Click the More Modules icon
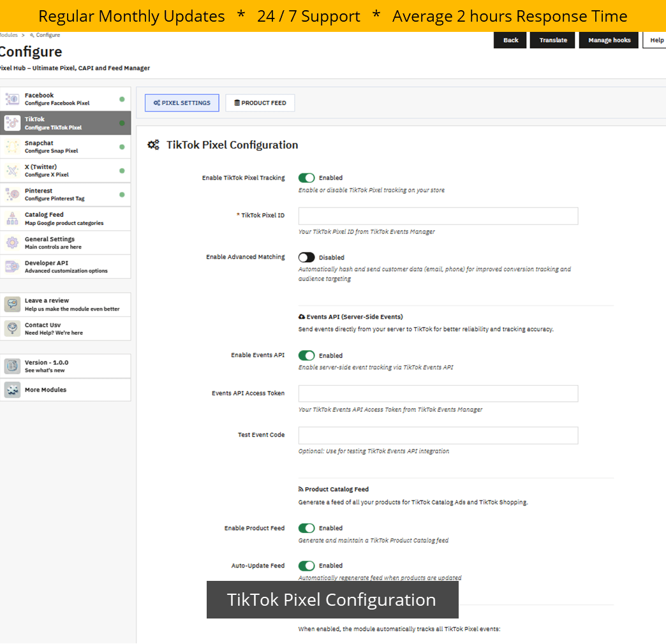Screen dimensions: 666x644 coord(12,390)
